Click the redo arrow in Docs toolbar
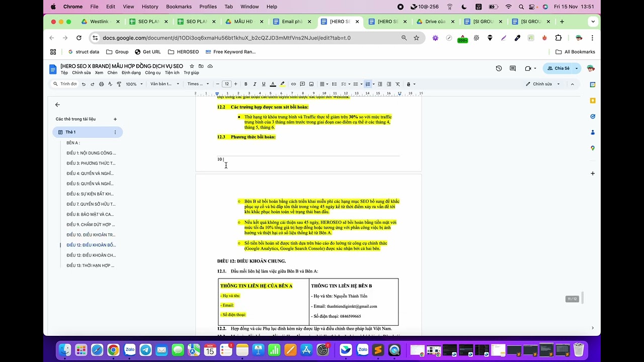Image resolution: width=644 pixels, height=362 pixels. tap(93, 84)
